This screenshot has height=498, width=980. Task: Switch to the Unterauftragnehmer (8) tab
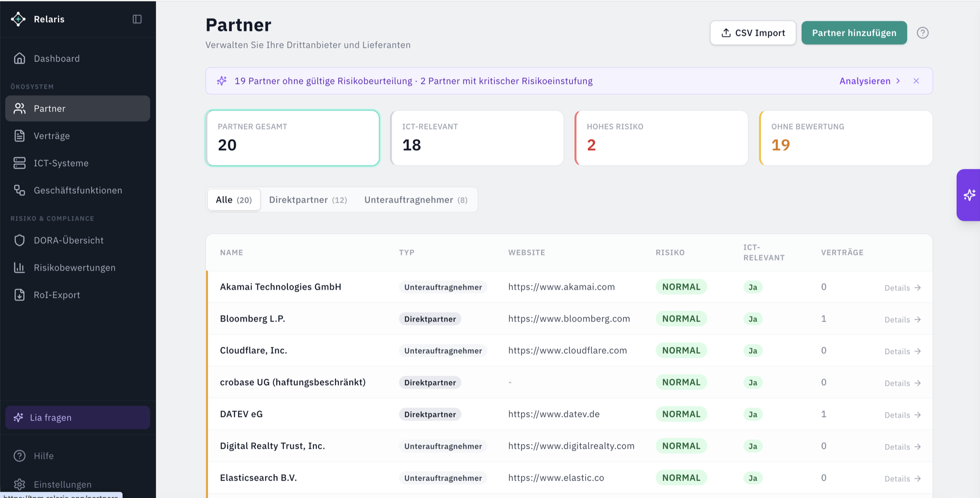tap(416, 199)
